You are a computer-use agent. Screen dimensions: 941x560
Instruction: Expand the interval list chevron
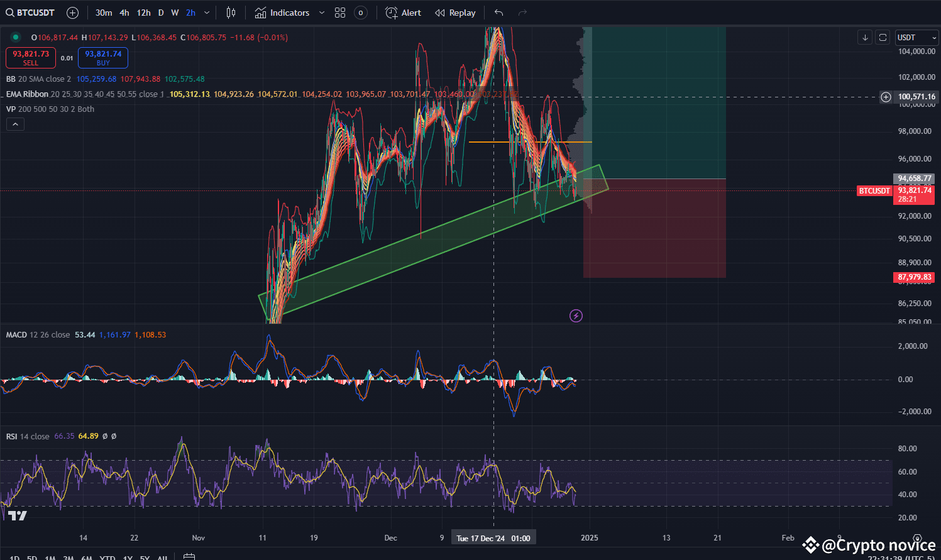[x=207, y=13]
